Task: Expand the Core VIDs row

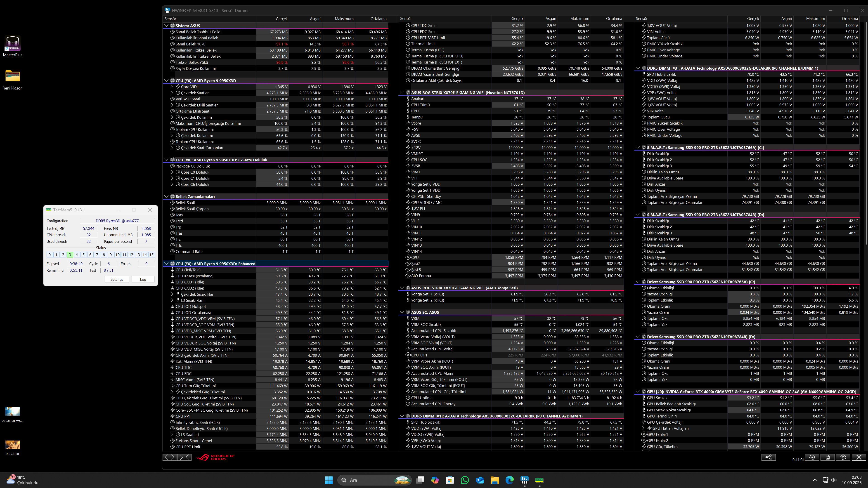Action: (x=172, y=87)
